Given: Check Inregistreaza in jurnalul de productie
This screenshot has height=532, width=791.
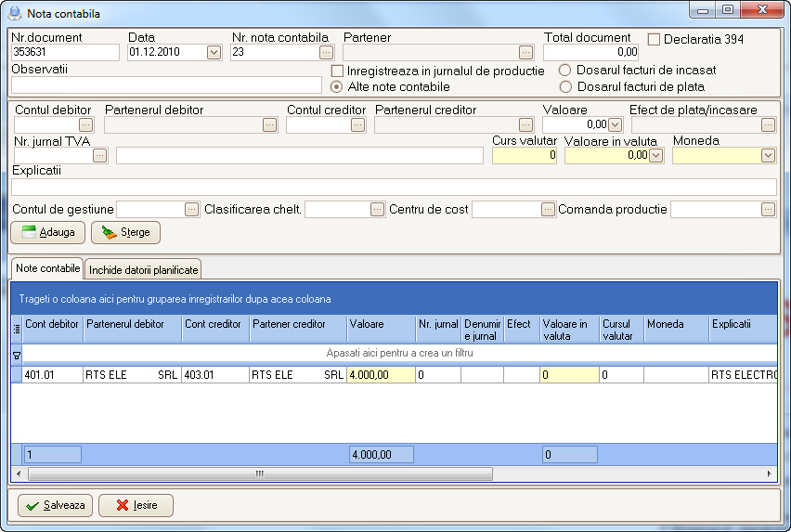Looking at the screenshot, I should point(338,71).
